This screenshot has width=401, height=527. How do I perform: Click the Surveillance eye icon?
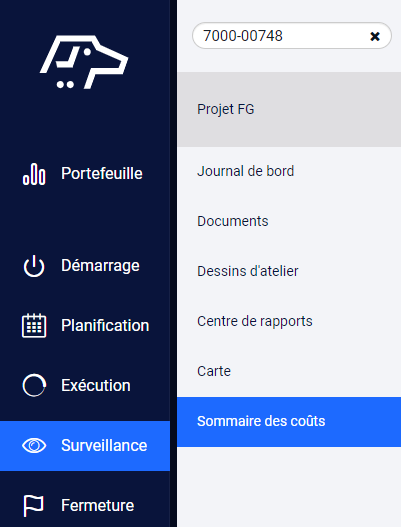pos(34,446)
